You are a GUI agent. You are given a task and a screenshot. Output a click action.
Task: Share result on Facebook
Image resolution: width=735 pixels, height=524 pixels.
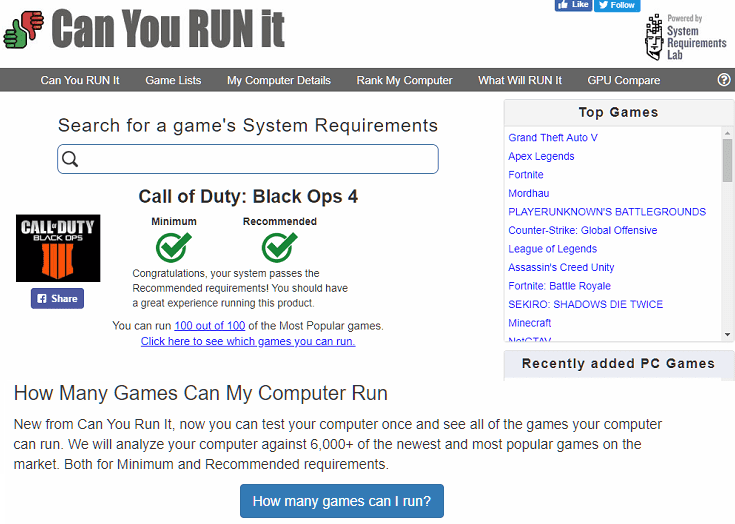click(x=57, y=299)
